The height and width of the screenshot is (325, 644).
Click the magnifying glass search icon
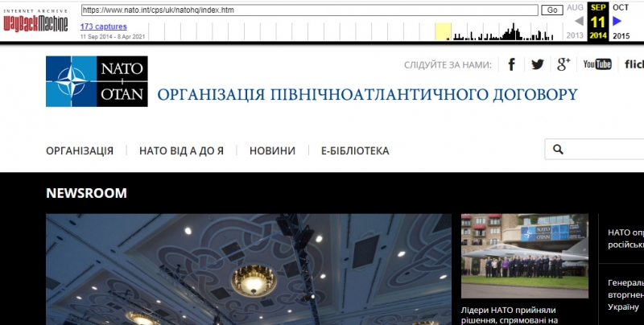[556, 150]
